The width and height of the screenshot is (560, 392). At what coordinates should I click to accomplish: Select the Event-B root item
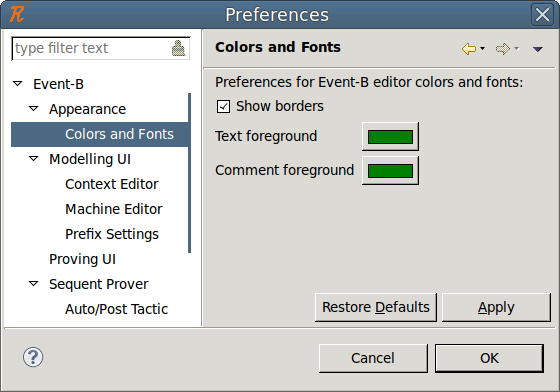[58, 84]
